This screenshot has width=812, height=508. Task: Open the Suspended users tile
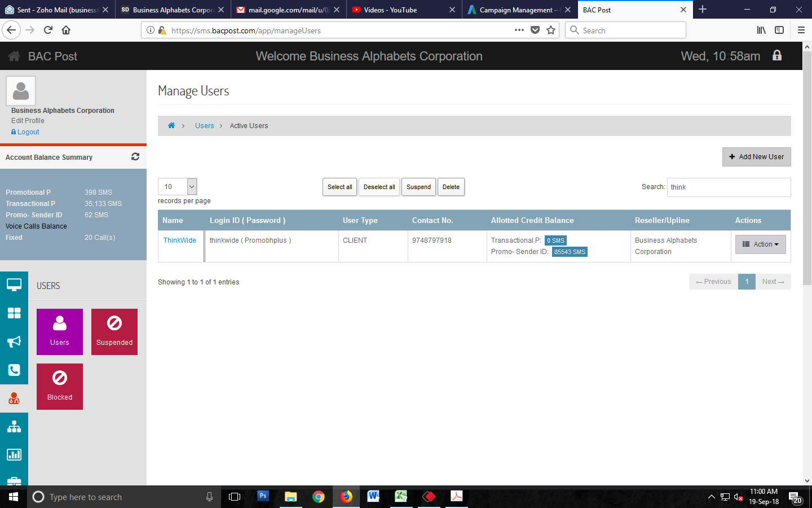[114, 332]
